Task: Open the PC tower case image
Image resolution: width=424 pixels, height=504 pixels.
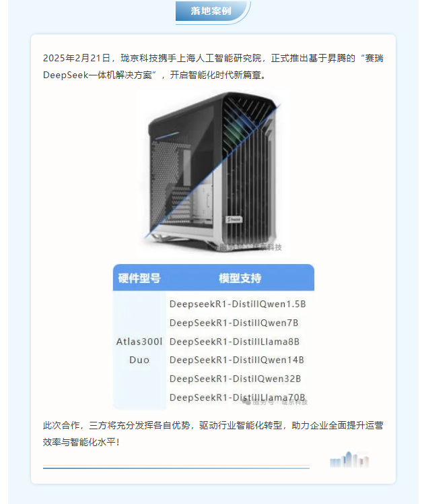Action: click(x=213, y=172)
